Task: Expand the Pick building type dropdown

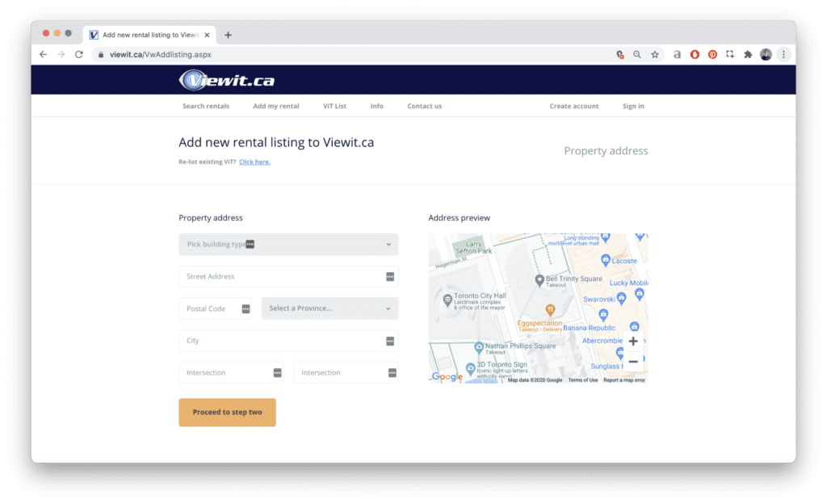Action: [288, 244]
